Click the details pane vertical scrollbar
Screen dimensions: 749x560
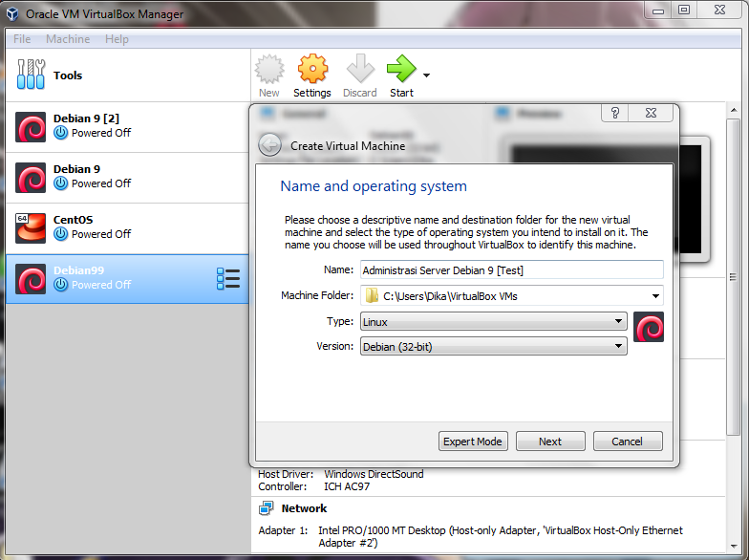(x=733, y=277)
